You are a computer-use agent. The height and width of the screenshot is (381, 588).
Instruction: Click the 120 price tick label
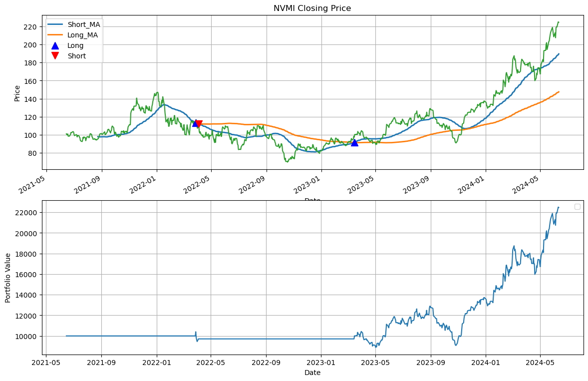29,117
